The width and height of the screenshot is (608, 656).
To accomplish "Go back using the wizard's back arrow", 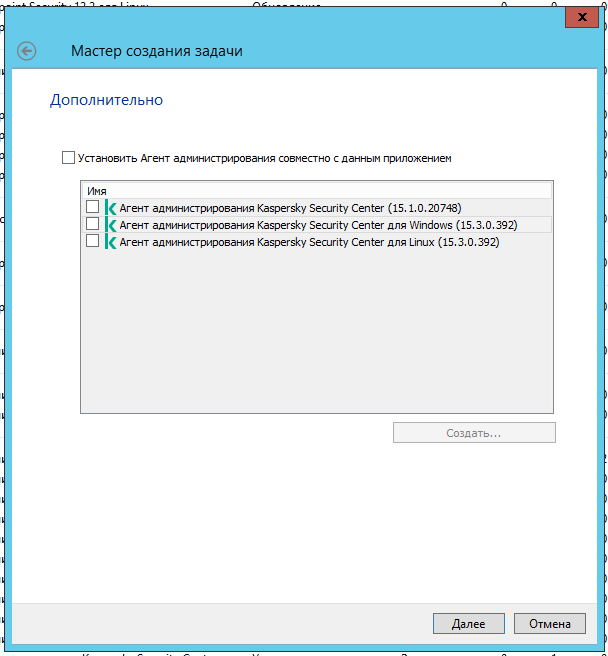I will 26,51.
